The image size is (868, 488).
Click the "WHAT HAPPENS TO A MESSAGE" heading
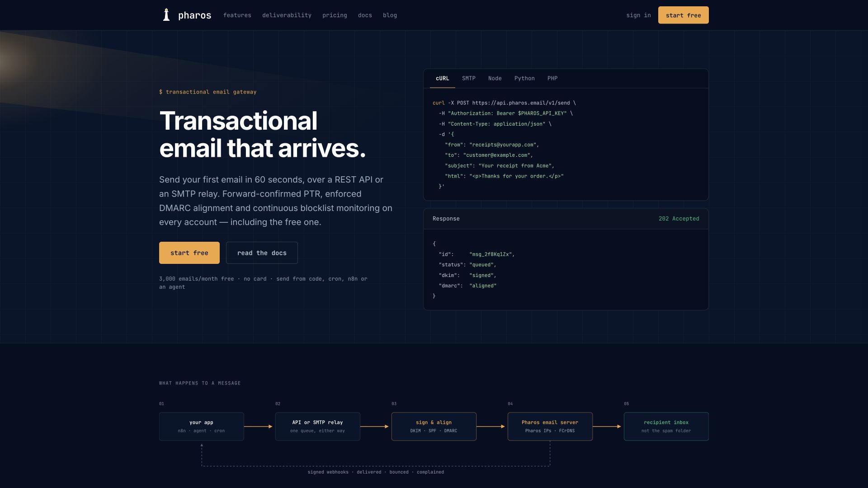click(x=200, y=383)
